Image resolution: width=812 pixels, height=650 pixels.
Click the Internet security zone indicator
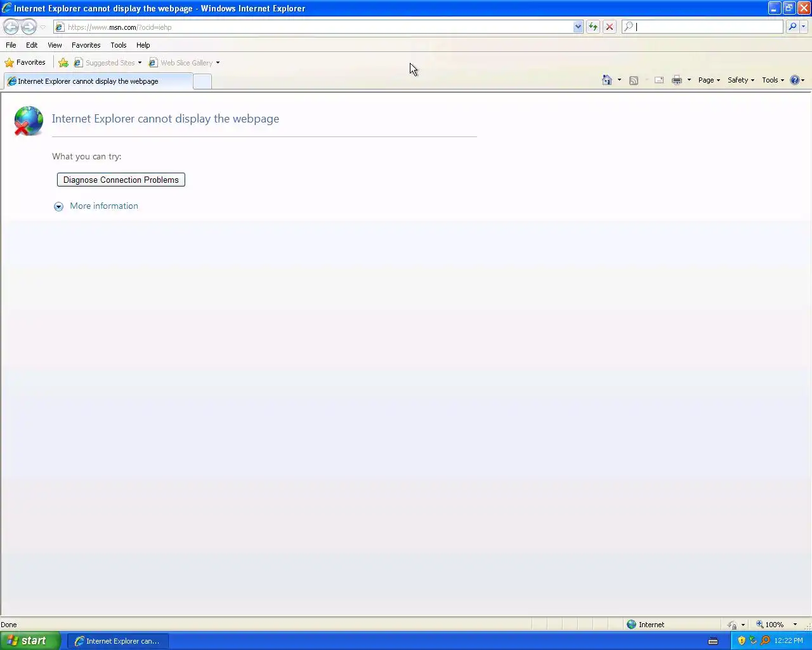point(645,625)
